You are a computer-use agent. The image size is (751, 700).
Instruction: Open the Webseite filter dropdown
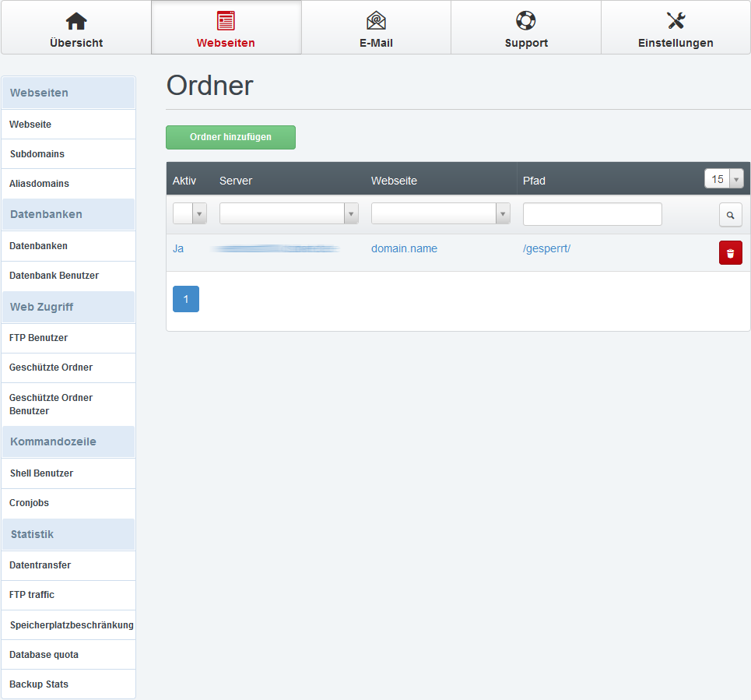point(440,214)
